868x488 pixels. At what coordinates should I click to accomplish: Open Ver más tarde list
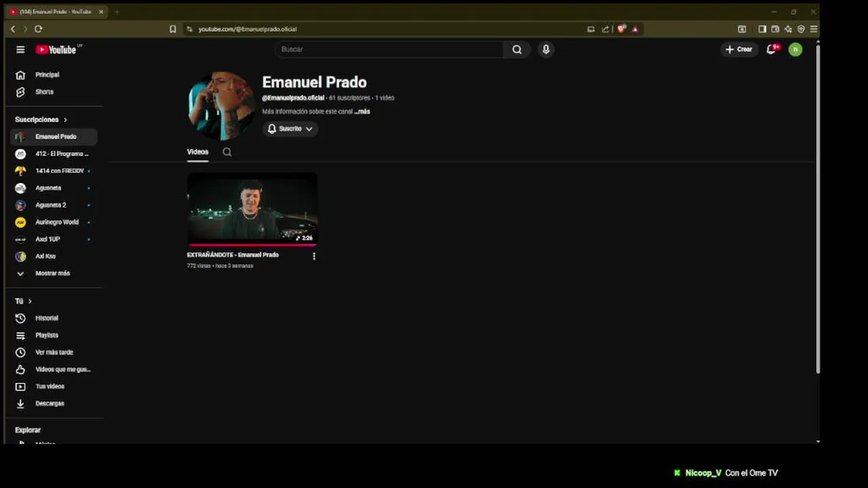54,352
